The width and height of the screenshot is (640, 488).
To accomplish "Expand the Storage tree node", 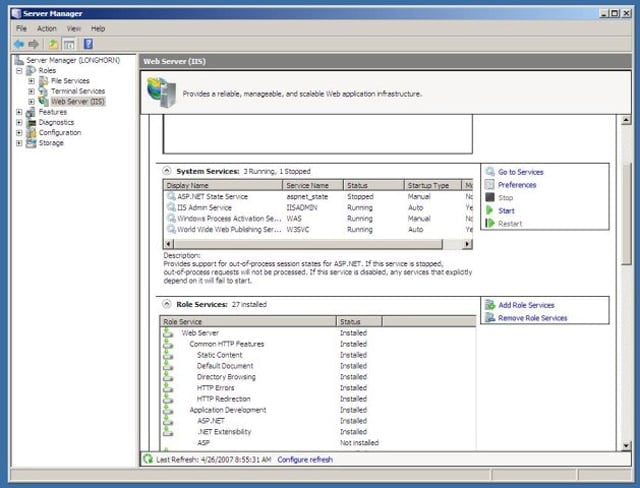I will coord(19,143).
